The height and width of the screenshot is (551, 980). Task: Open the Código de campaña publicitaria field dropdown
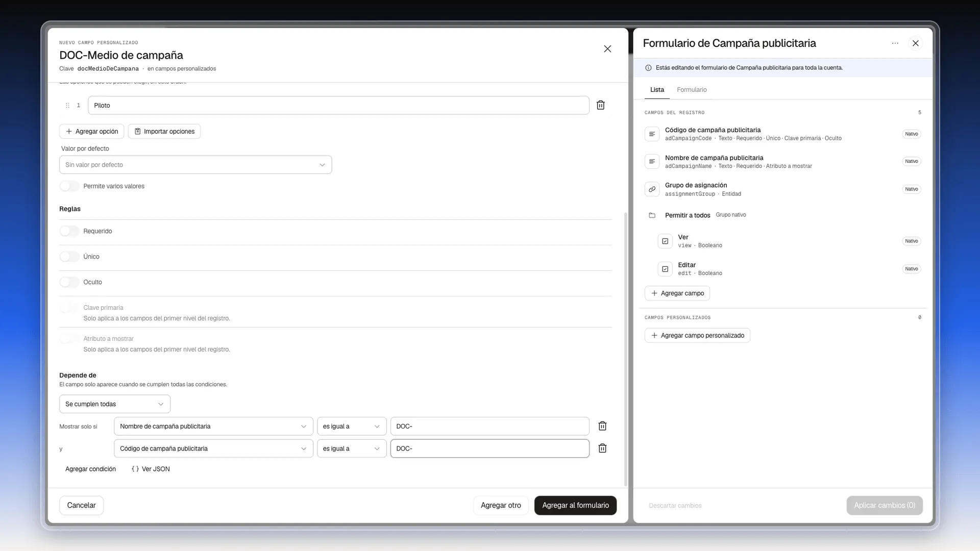tap(213, 449)
